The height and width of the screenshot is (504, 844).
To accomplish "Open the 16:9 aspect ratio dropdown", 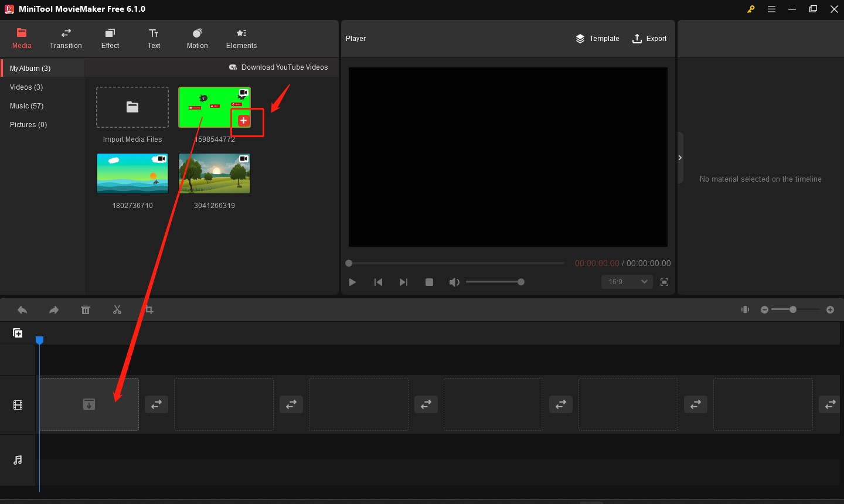I will 627,282.
